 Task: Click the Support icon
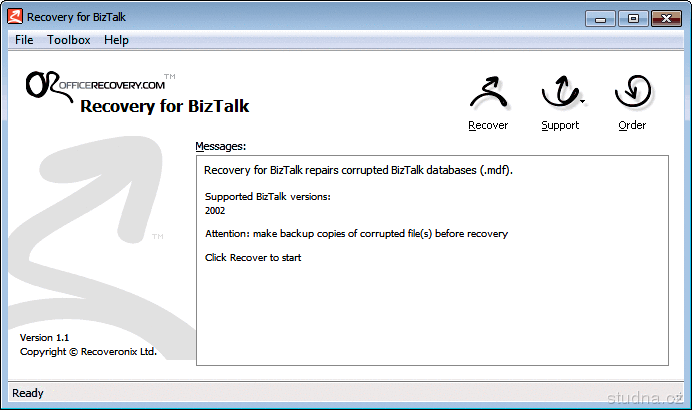560,91
